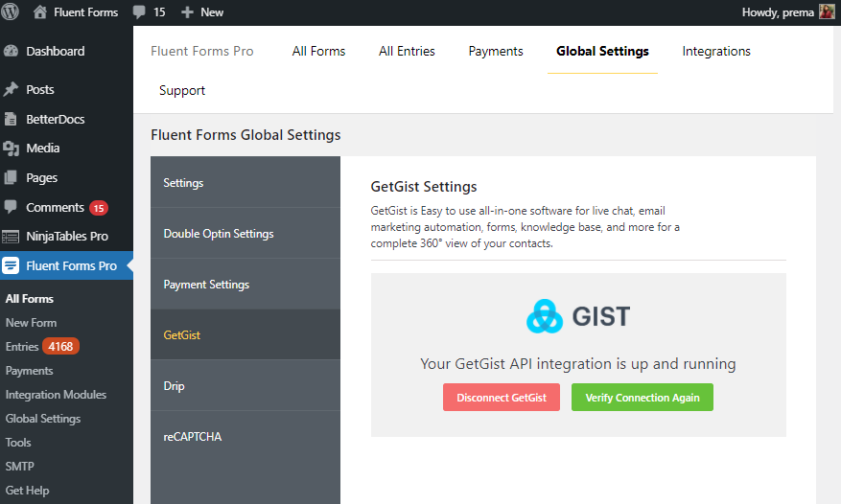Select the GetGist settings section
This screenshot has width=841, height=504.
tap(245, 334)
